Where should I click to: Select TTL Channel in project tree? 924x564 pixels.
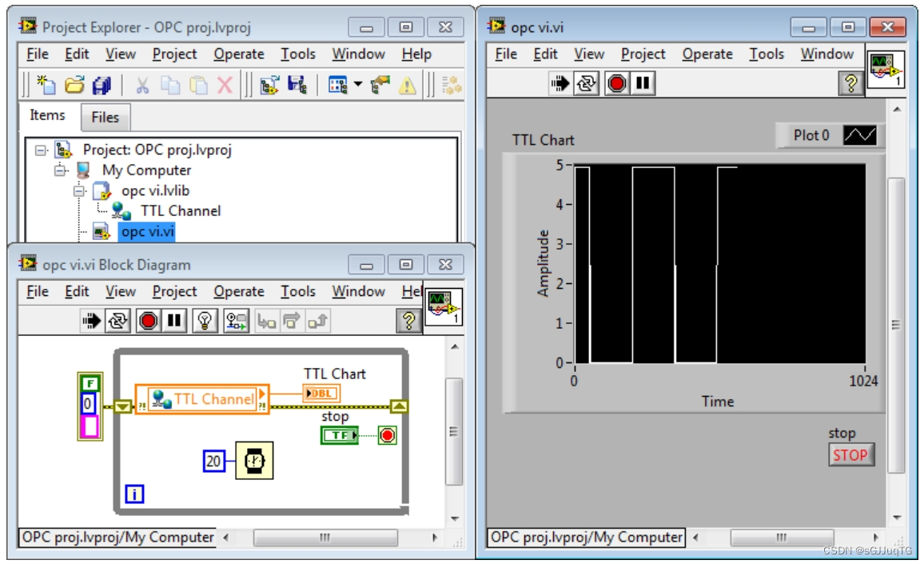[x=181, y=210]
